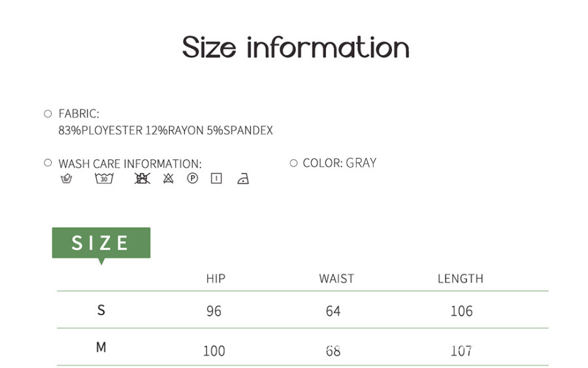The image size is (588, 368).
Task: Click the iron care icon
Action: pos(243,178)
